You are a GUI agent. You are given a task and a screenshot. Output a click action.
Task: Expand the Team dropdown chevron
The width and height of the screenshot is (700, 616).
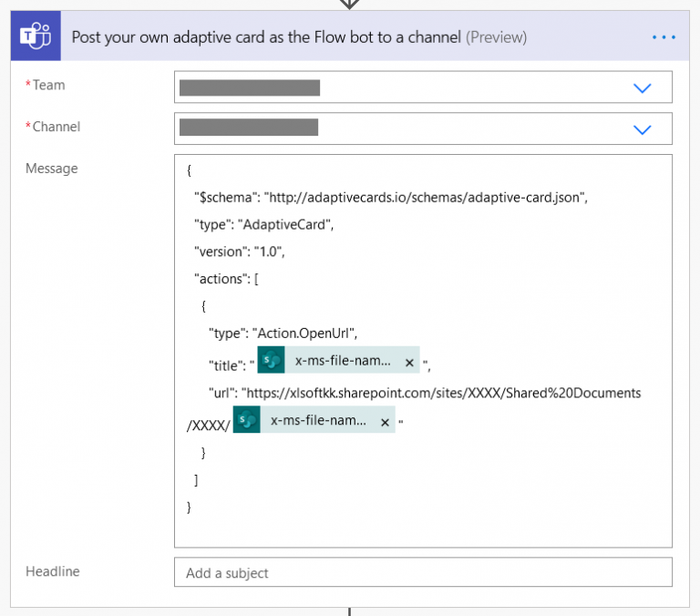pyautogui.click(x=643, y=87)
